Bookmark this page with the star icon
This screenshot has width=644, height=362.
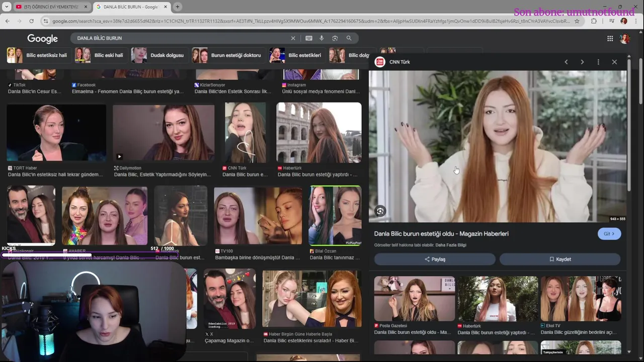[x=577, y=21]
